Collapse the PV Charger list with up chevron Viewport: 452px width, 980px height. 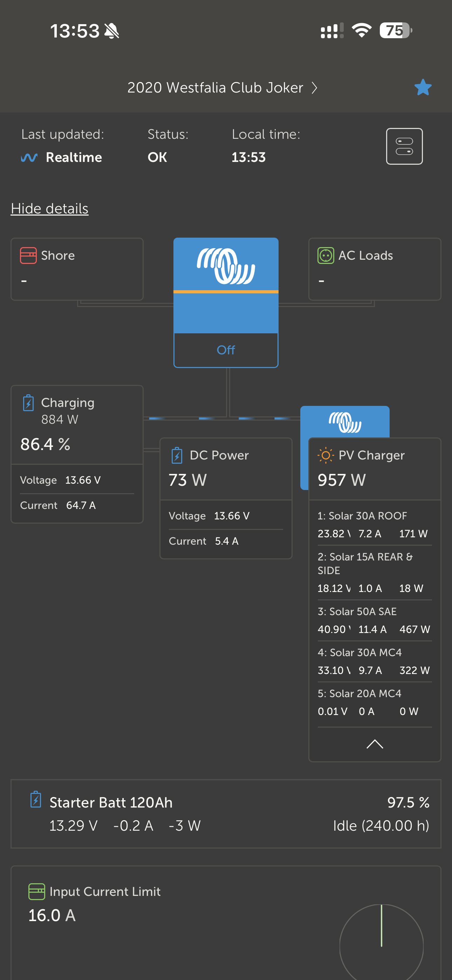[x=374, y=744]
